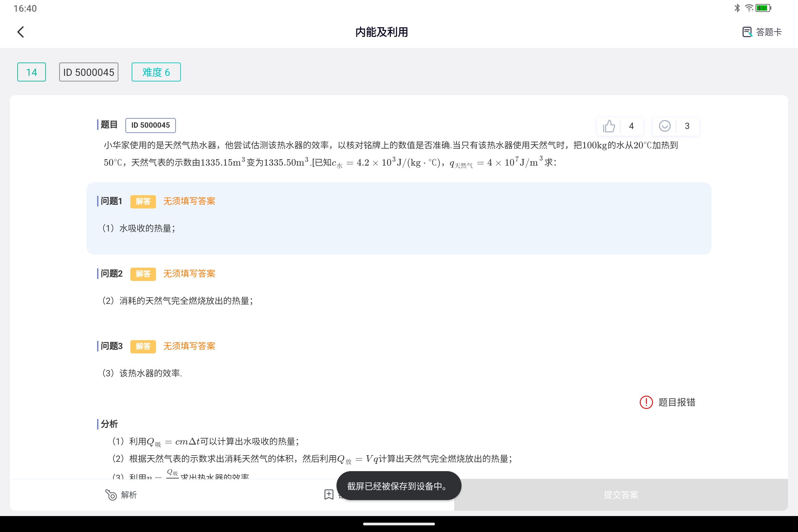The image size is (798, 532).
Task: Select the 解答 badge for 问题2
Action: pyautogui.click(x=143, y=274)
